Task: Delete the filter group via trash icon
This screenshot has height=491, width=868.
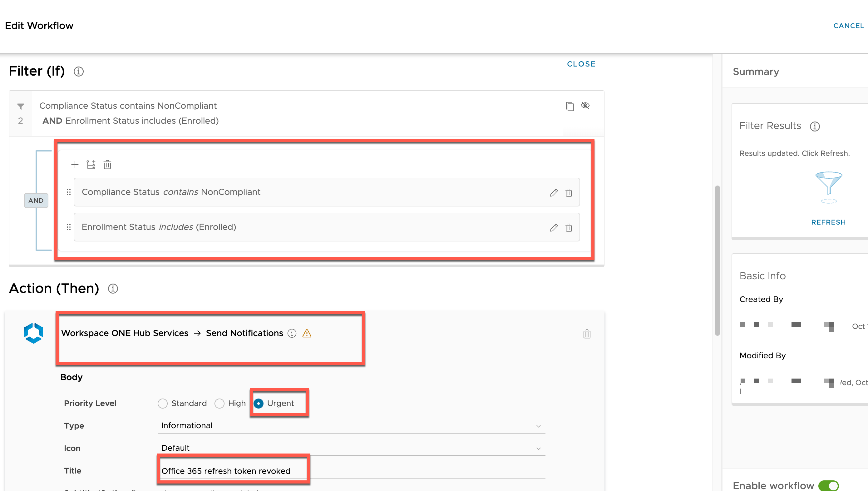Action: click(x=107, y=165)
